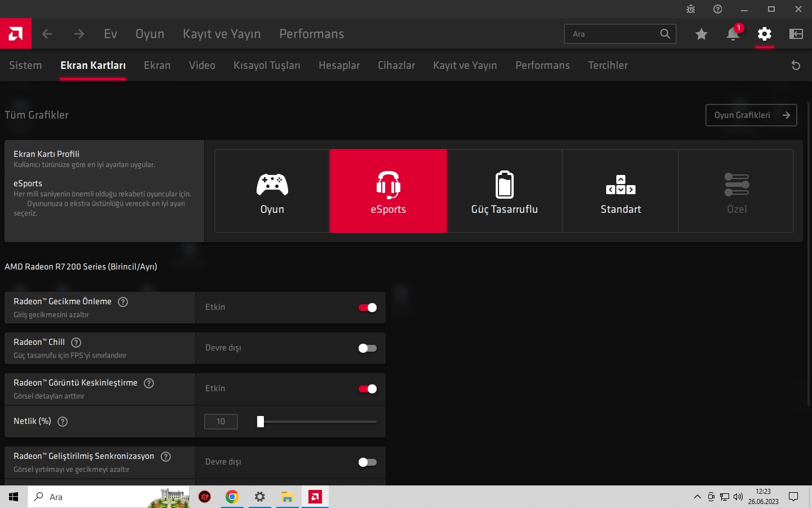This screenshot has width=812, height=508.
Task: Open favorites star icon
Action: pyautogui.click(x=701, y=34)
